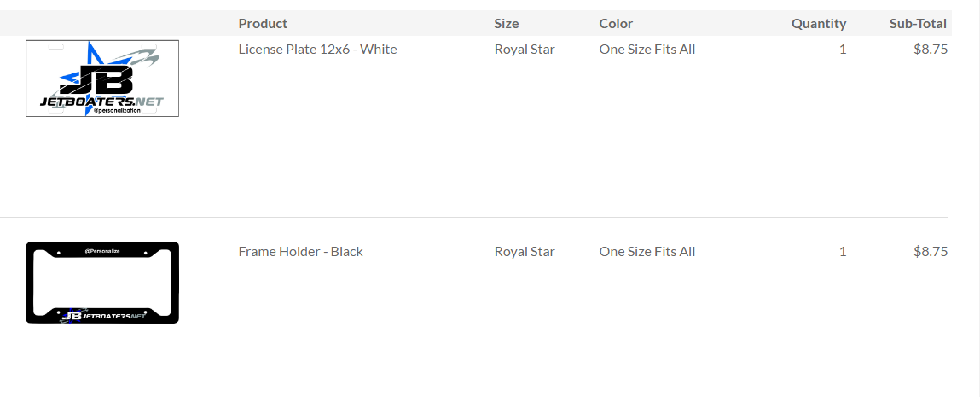Click quantity 1 in License Plate row
Screen dimensions: 980x397
[x=843, y=50]
